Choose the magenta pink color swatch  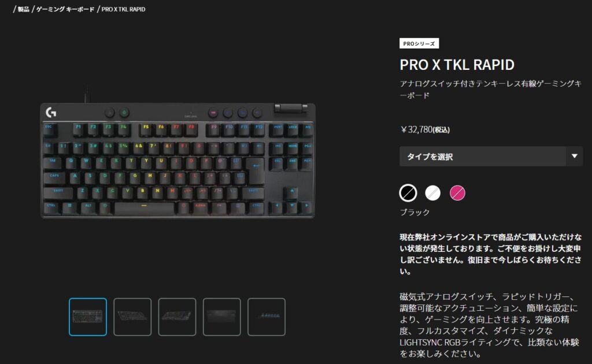pos(457,193)
